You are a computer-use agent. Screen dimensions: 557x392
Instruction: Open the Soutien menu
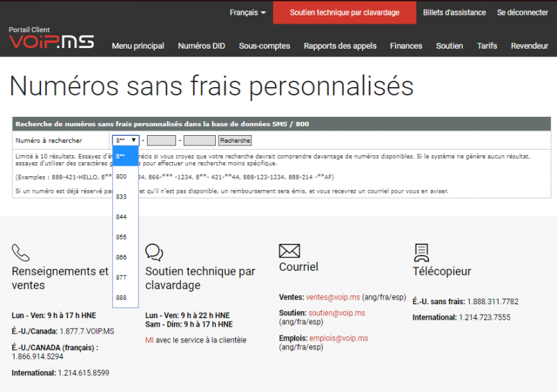coord(449,46)
